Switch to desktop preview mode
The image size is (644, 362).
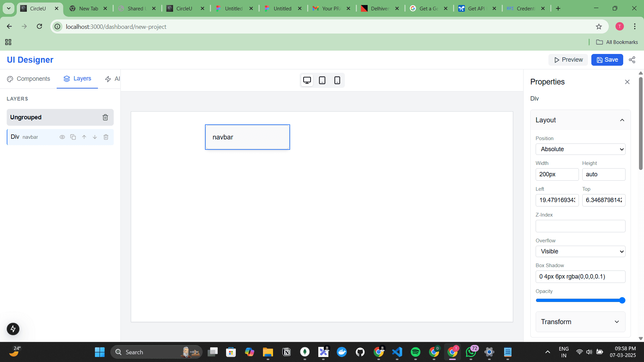307,80
